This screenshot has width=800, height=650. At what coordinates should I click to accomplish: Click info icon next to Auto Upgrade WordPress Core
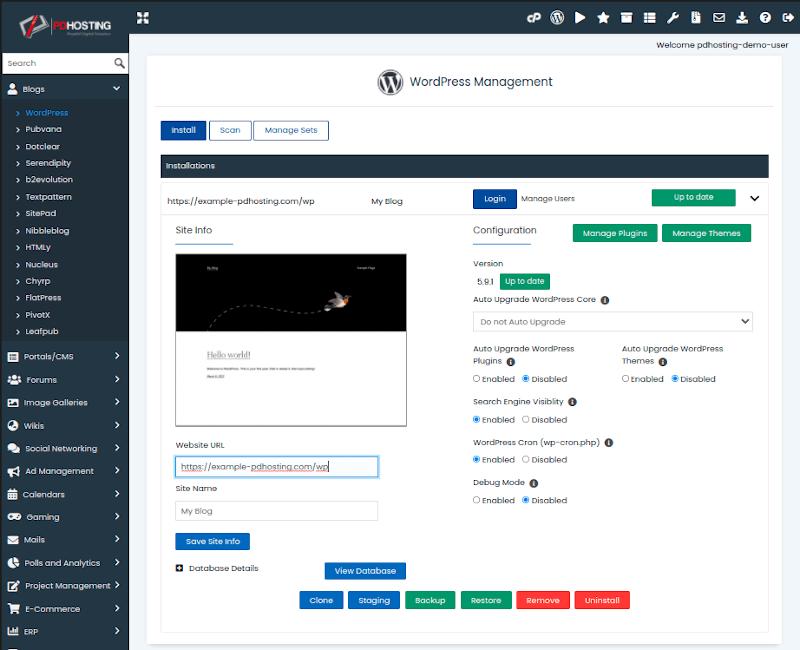[605, 301]
